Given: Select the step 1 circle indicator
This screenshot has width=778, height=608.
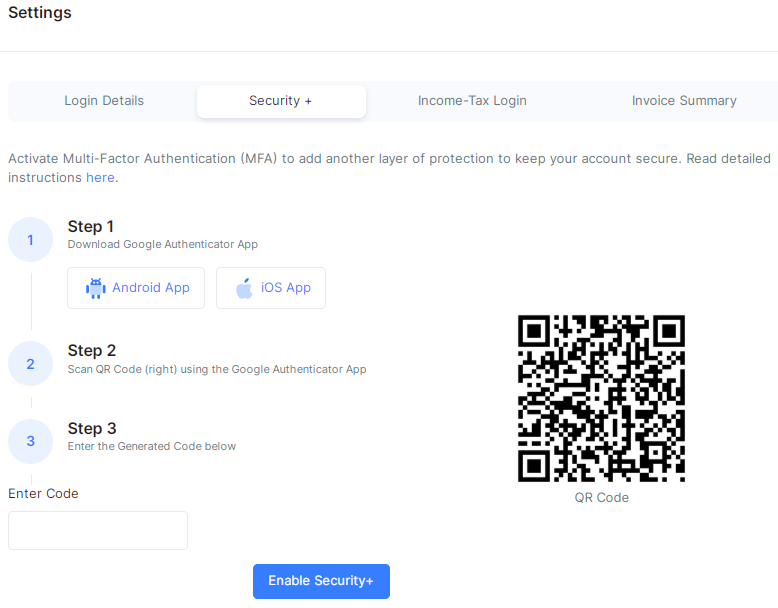Looking at the screenshot, I should [x=30, y=240].
